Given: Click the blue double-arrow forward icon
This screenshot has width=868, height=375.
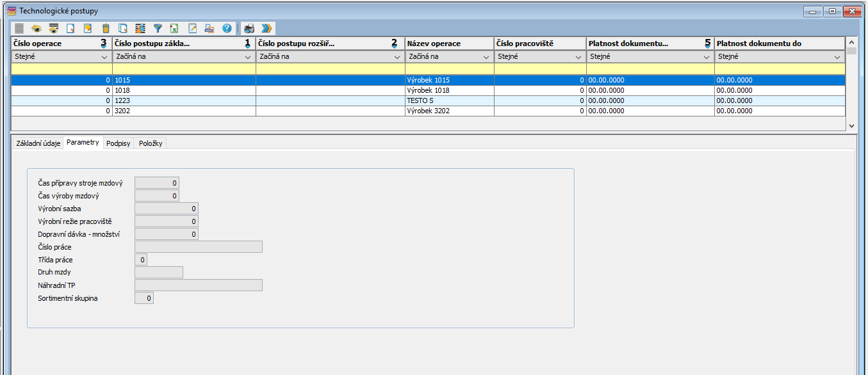Looking at the screenshot, I should tap(266, 28).
